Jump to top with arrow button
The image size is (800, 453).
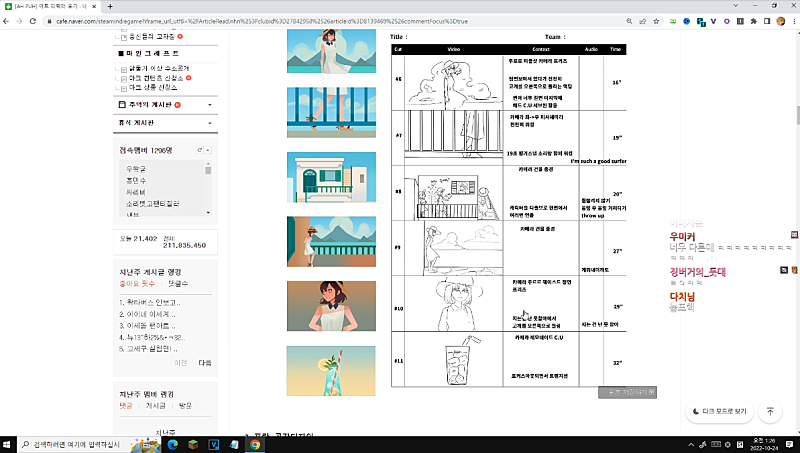tap(770, 411)
